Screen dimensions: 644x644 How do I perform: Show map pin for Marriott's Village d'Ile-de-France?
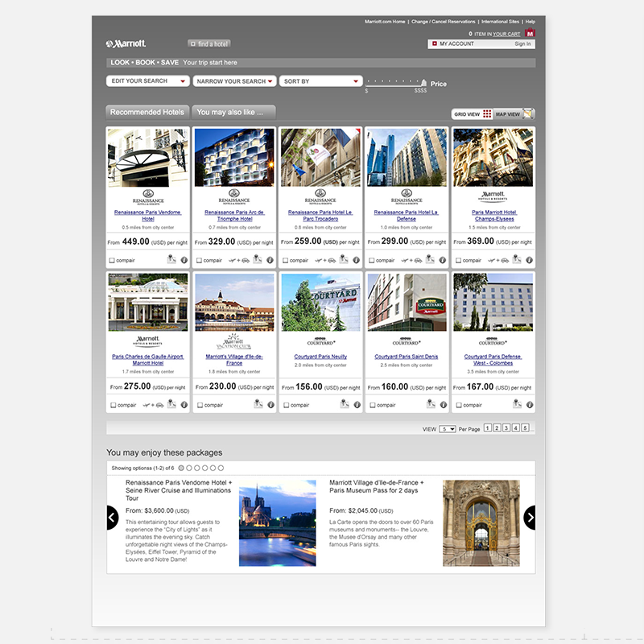[x=258, y=404]
